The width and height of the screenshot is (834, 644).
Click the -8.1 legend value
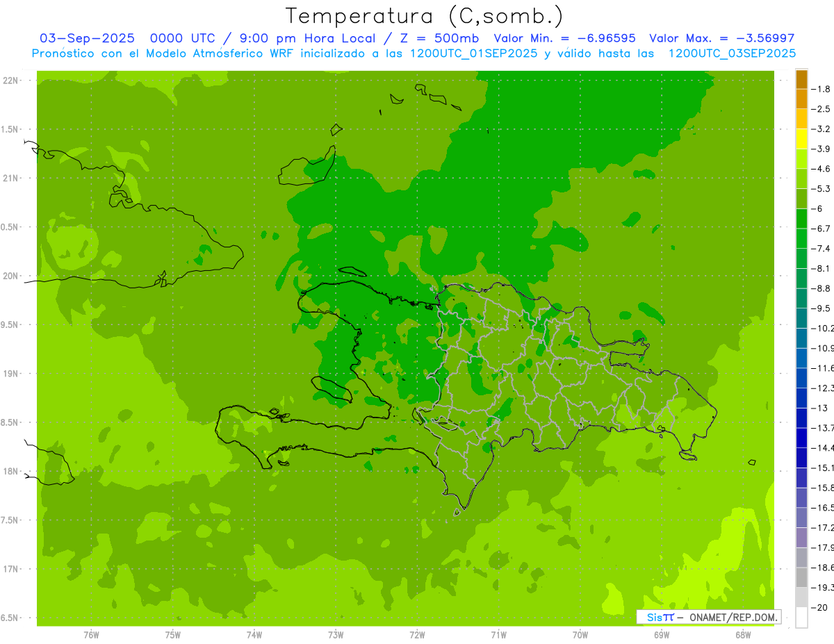821,268
